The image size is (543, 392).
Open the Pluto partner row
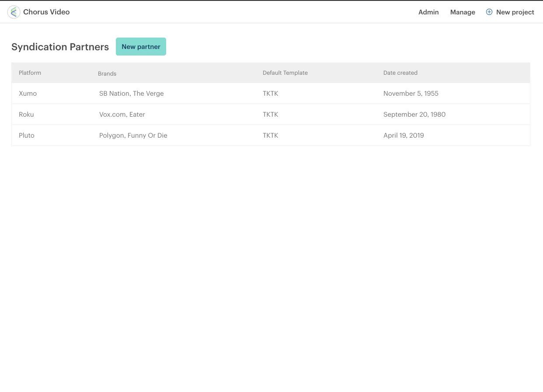[271, 135]
